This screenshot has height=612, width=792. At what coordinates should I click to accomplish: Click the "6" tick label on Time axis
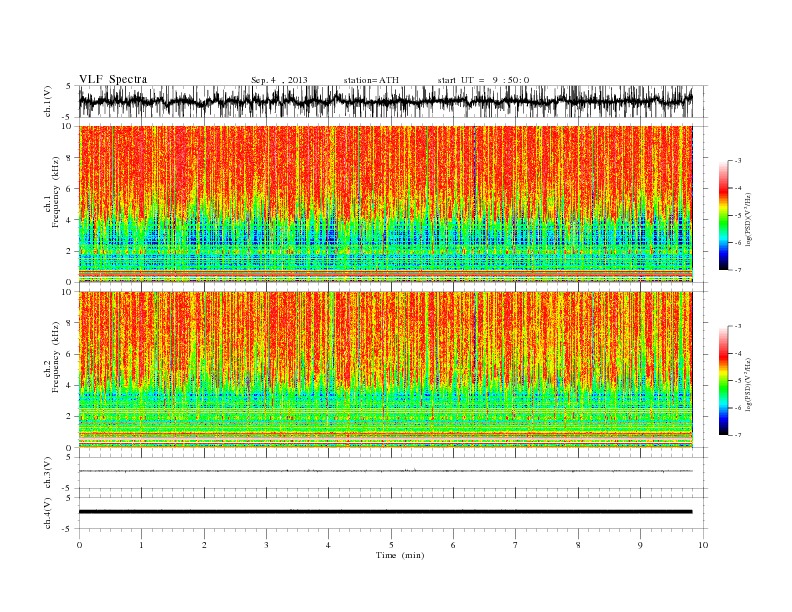coord(453,545)
